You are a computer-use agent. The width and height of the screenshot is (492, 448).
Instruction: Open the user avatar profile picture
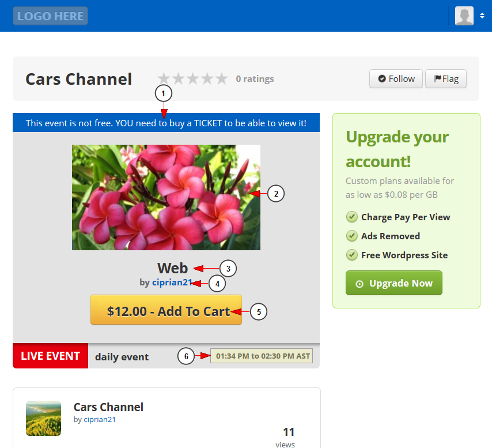point(464,16)
